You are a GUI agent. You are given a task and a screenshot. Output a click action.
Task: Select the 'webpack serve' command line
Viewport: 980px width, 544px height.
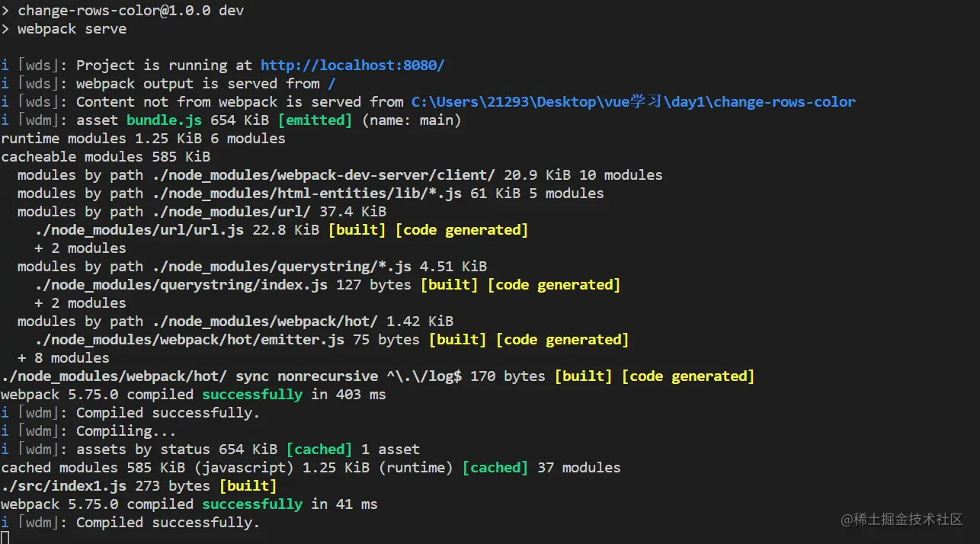click(x=64, y=29)
